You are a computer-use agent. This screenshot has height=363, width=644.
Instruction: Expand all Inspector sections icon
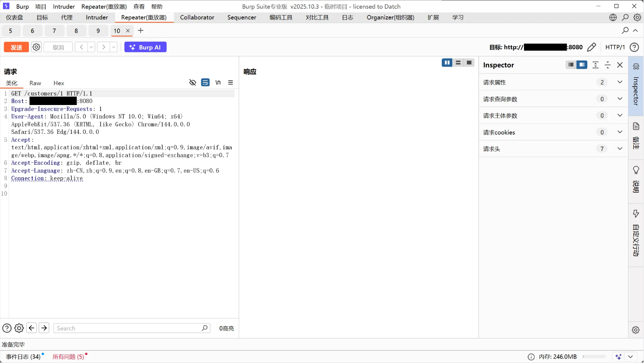click(595, 65)
